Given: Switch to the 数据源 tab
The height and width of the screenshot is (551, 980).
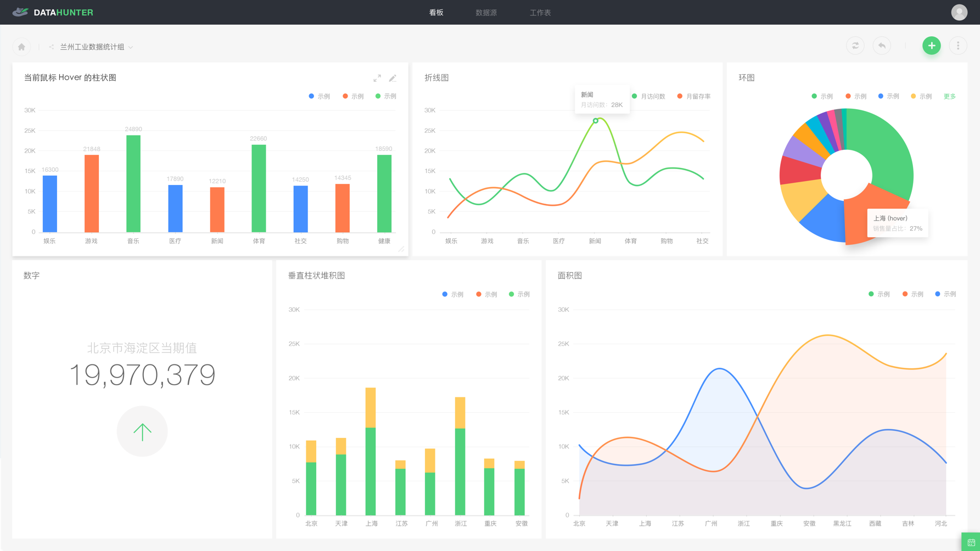Looking at the screenshot, I should click(486, 12).
